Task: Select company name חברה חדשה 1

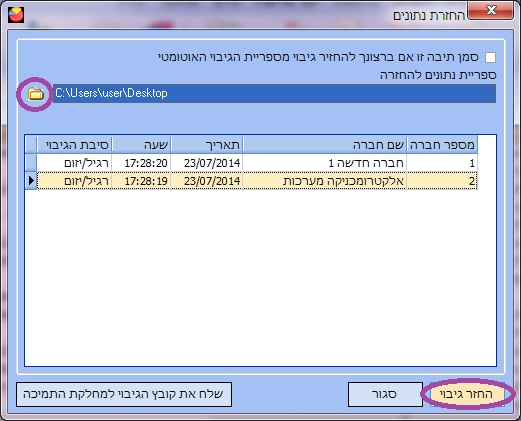Action: [x=325, y=163]
